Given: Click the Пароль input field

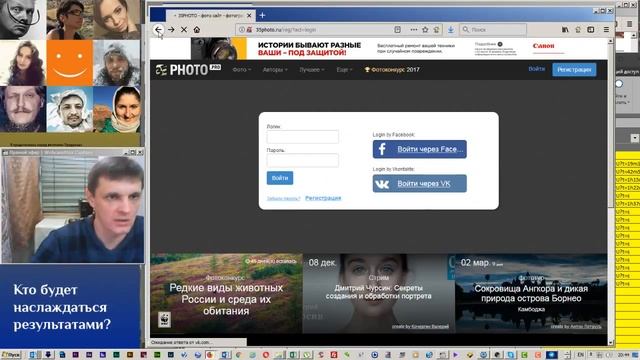Looking at the screenshot, I should (302, 160).
